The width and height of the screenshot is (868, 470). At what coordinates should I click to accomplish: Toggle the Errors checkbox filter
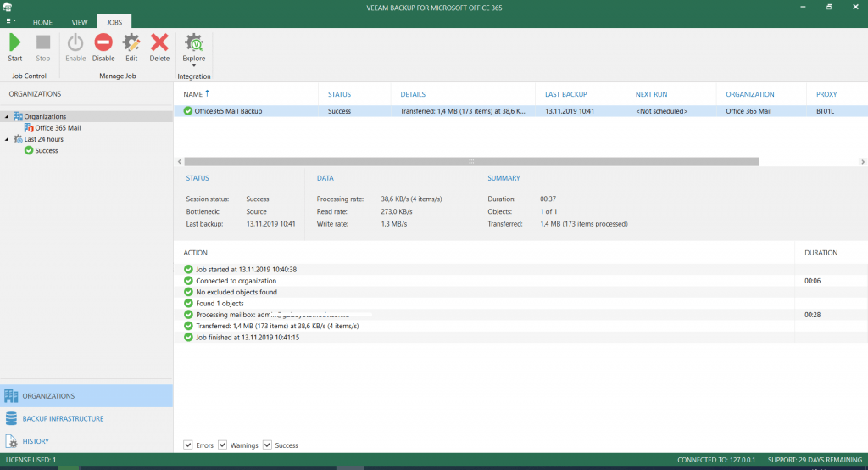click(x=188, y=445)
